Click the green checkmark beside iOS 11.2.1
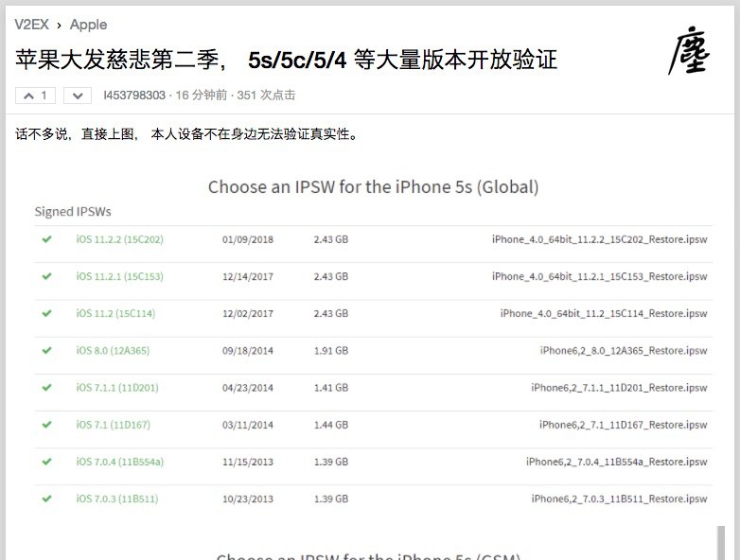 tap(46, 276)
